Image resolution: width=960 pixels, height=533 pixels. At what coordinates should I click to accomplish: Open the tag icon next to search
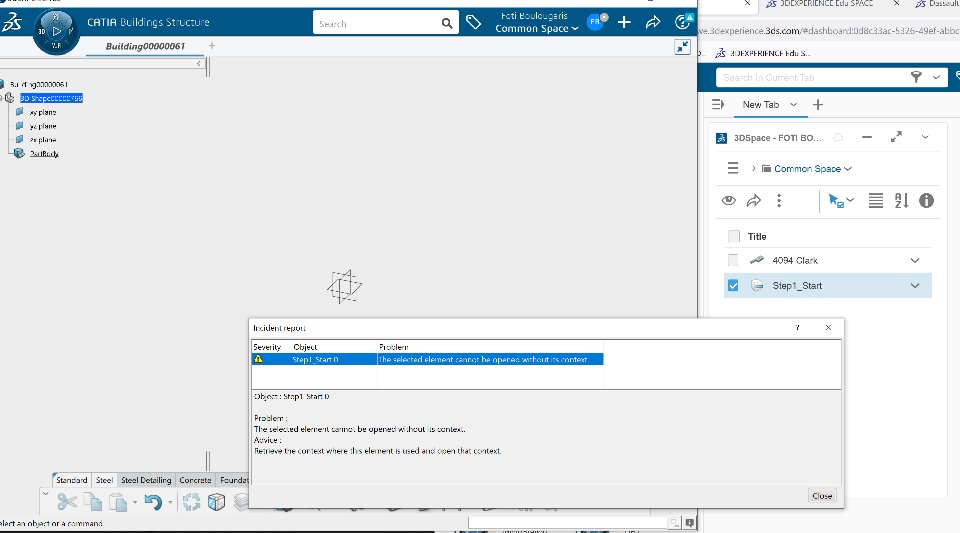click(x=473, y=23)
